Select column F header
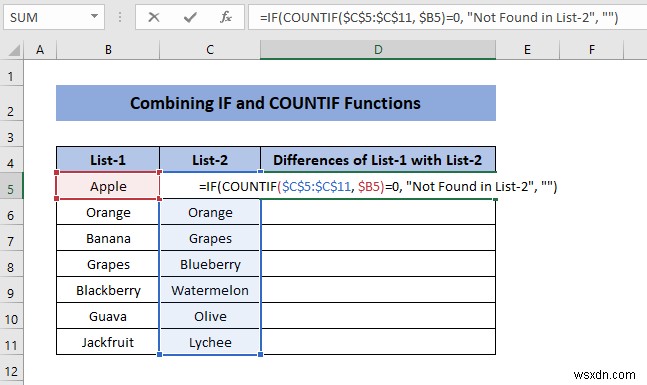Viewport: 647px width, 385px height. (592, 50)
